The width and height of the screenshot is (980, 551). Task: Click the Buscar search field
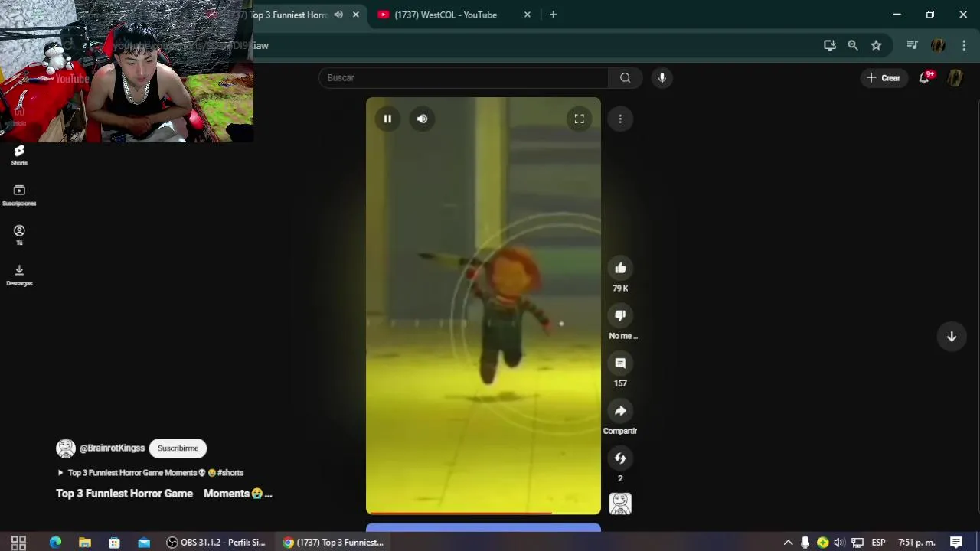click(x=463, y=77)
